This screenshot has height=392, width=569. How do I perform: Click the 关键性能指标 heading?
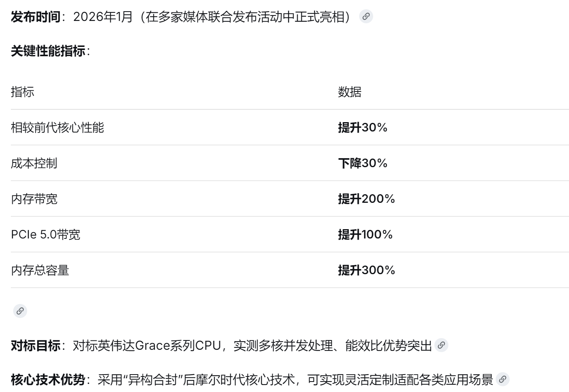point(48,51)
